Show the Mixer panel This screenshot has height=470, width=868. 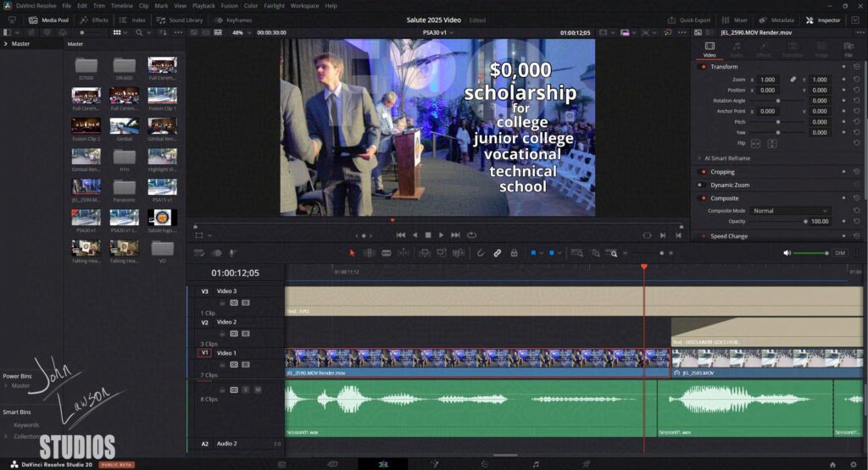(735, 20)
